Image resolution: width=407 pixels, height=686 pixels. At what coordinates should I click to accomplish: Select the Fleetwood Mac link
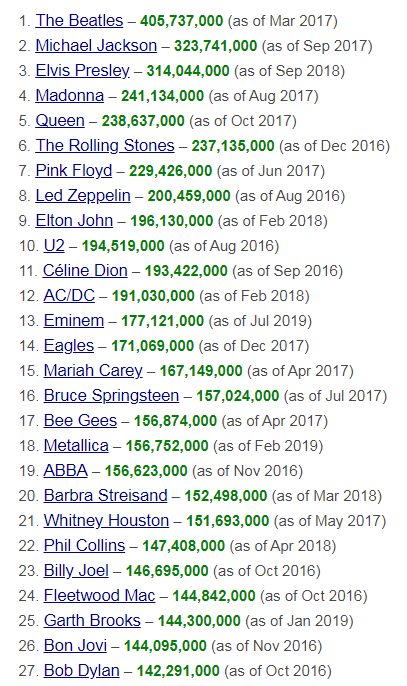[x=100, y=595]
